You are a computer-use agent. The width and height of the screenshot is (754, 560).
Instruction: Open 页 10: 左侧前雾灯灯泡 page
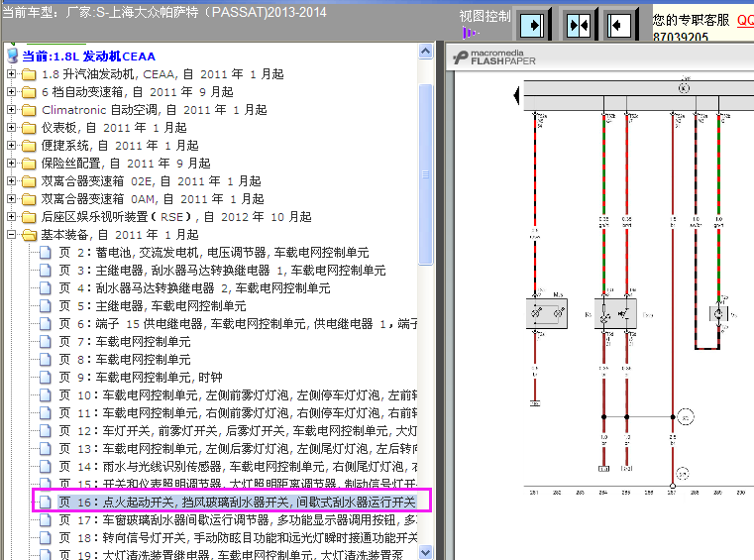tap(238, 395)
